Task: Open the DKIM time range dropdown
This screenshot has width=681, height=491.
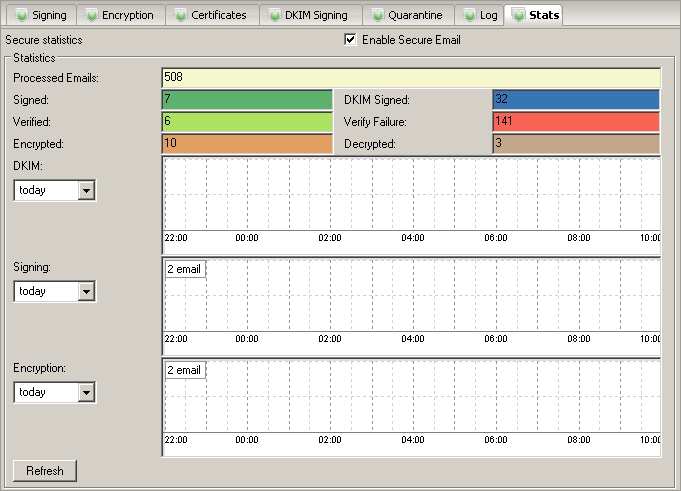Action: coord(86,190)
